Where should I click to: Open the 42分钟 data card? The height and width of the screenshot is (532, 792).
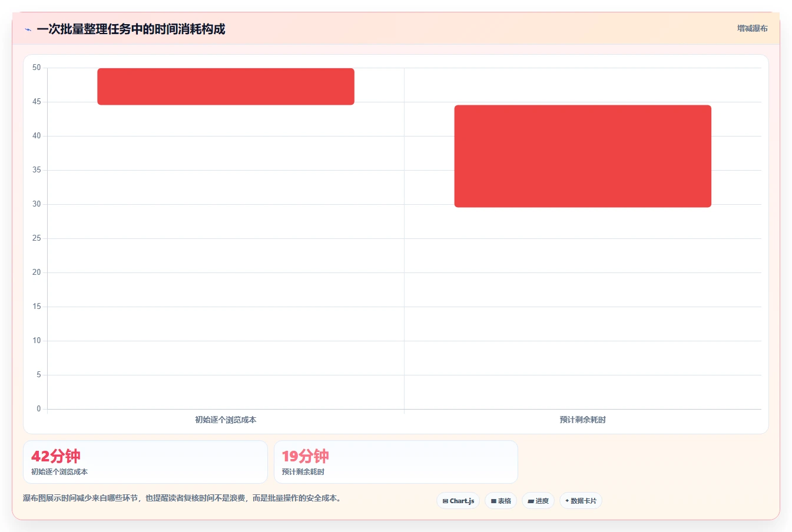pos(145,462)
